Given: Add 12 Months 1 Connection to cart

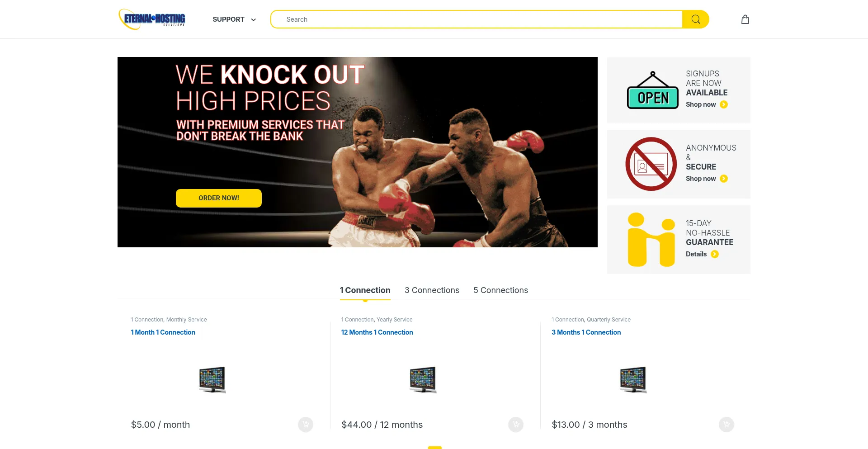Looking at the screenshot, I should coord(516,425).
